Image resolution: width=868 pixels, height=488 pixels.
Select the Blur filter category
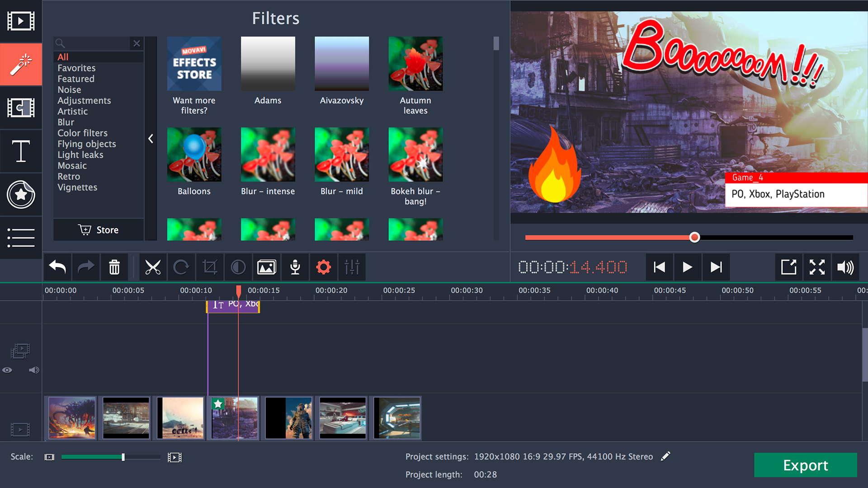66,122
